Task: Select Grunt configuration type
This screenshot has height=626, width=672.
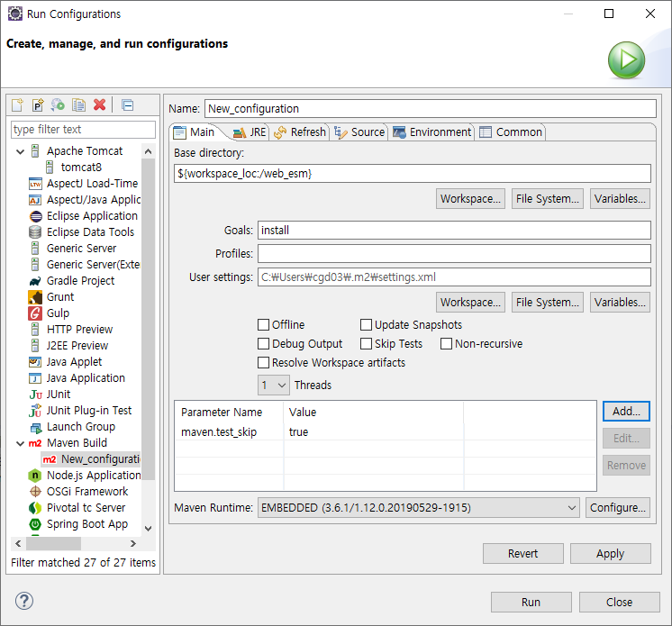Action: coord(60,297)
